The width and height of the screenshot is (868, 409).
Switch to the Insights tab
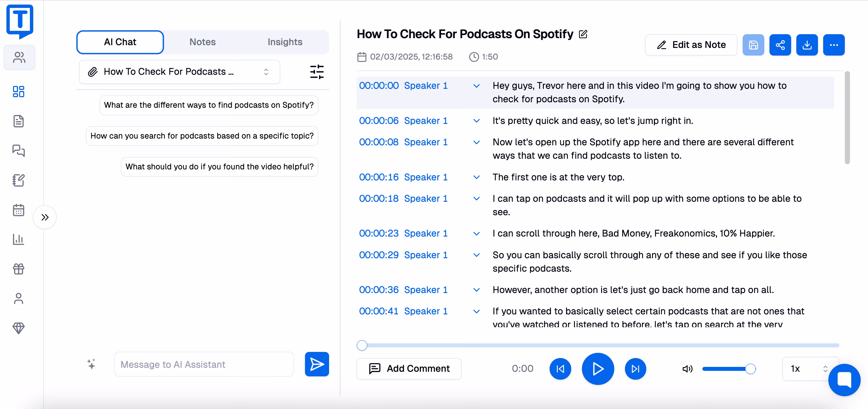click(x=285, y=42)
